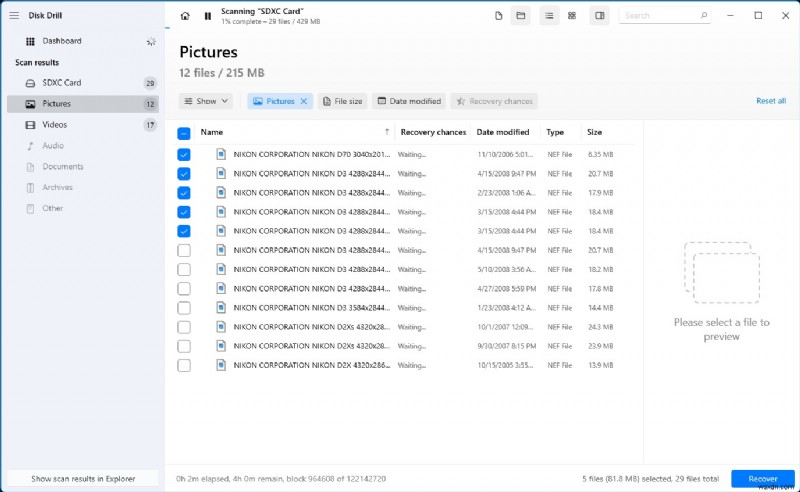Select Pictures category in sidebar
Viewport: 800px width, 492px height.
[83, 104]
